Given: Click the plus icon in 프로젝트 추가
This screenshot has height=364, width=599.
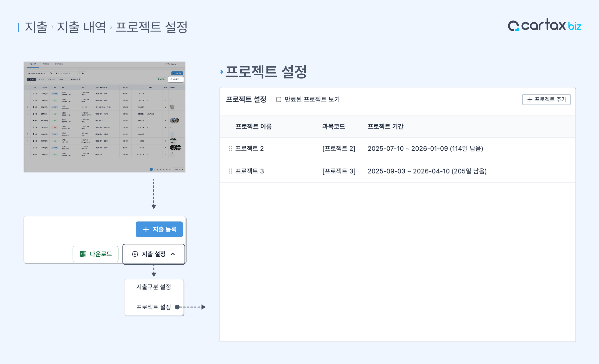Looking at the screenshot, I should click(530, 100).
